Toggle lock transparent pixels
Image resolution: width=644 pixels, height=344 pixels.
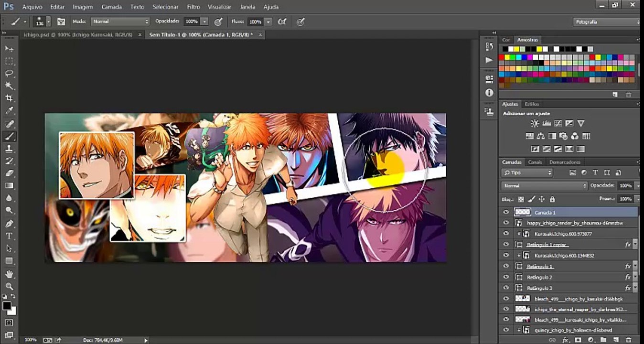(x=521, y=199)
